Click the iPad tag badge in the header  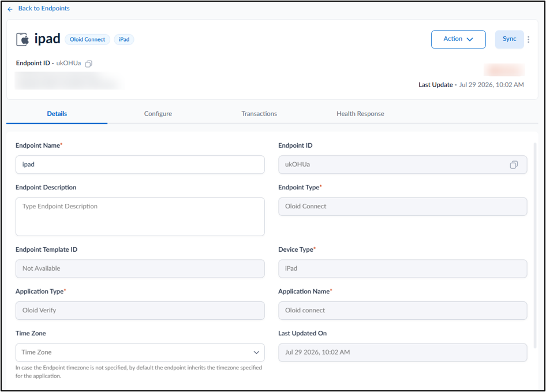click(x=124, y=39)
